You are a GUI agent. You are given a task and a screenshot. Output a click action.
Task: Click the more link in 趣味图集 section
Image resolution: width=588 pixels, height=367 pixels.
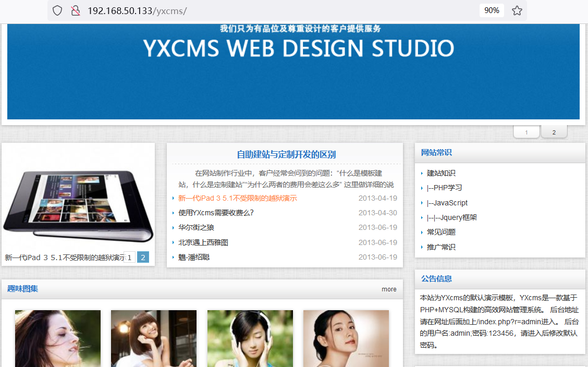click(x=389, y=289)
